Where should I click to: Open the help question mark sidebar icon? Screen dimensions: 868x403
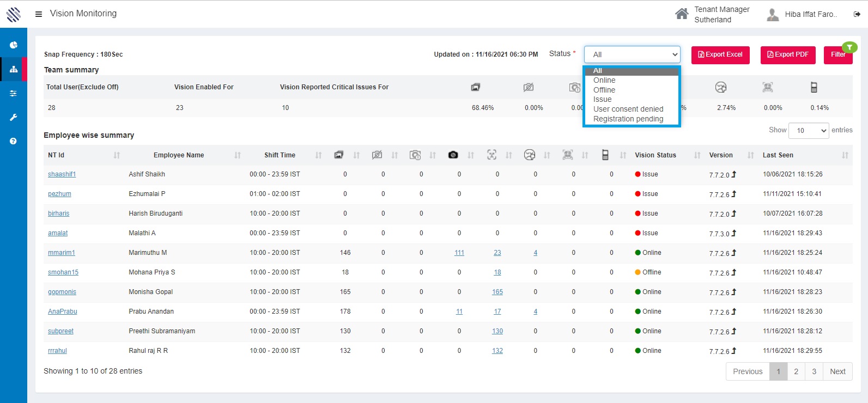coord(14,141)
